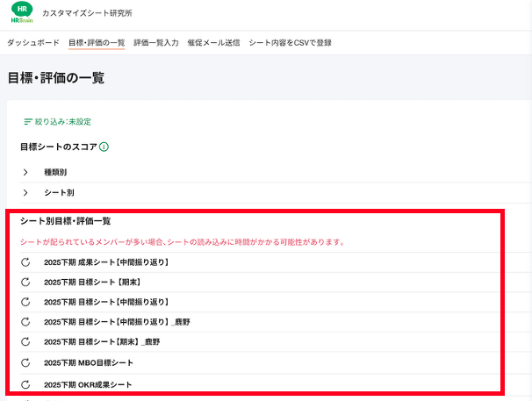Refresh the 2025下期 目標シート【中間振り返り】 sheet
Viewport: 532px width, 401px height.
(x=25, y=302)
